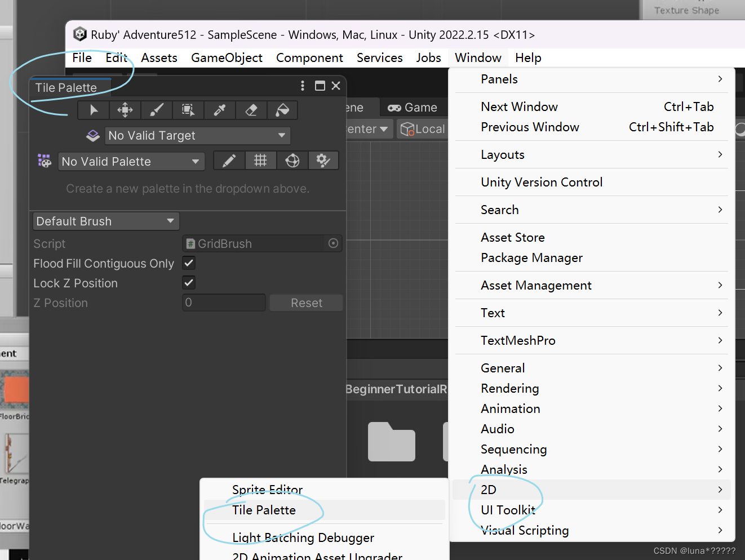Toggle Flood Fill Contiguous Only checkbox
This screenshot has width=745, height=560.
[x=189, y=263]
